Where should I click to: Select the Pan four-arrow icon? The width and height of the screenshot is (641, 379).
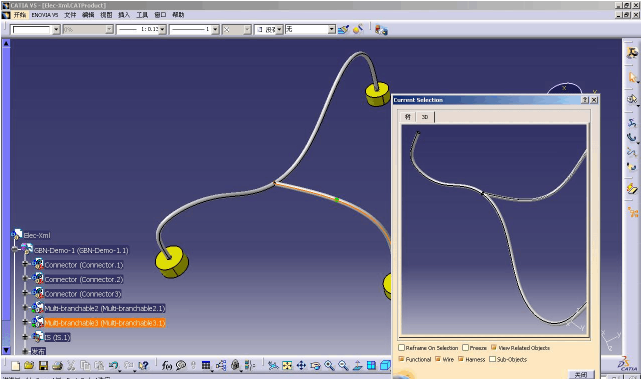click(x=301, y=366)
